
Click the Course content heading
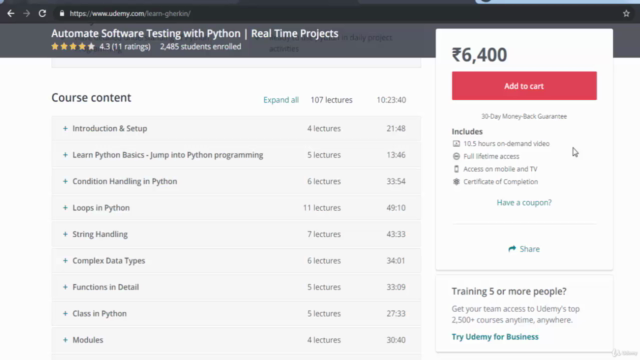[x=91, y=98]
